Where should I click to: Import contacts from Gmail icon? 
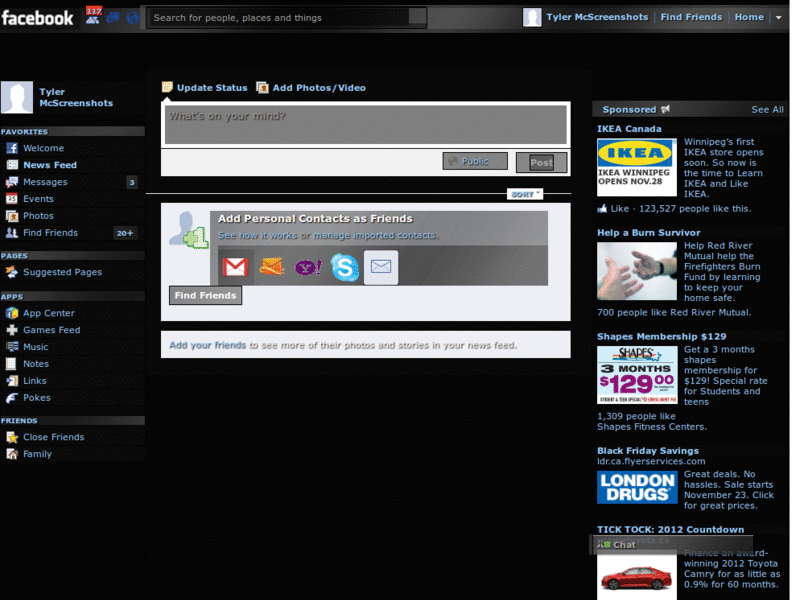(235, 267)
